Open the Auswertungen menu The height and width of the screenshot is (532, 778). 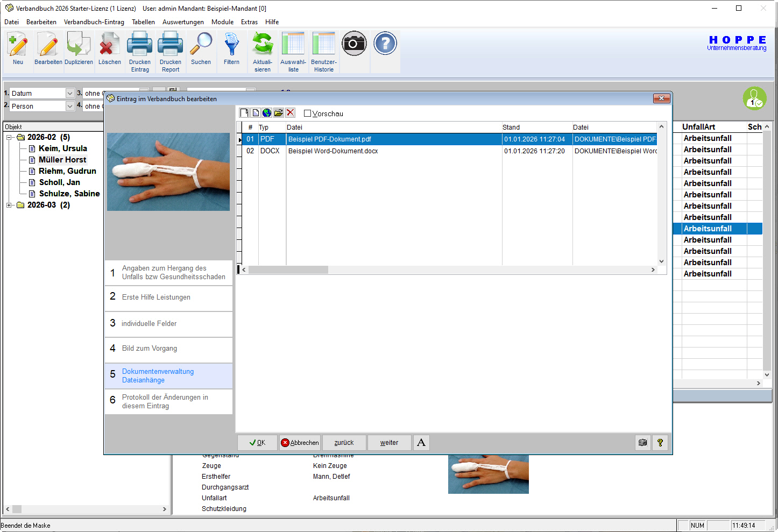183,22
